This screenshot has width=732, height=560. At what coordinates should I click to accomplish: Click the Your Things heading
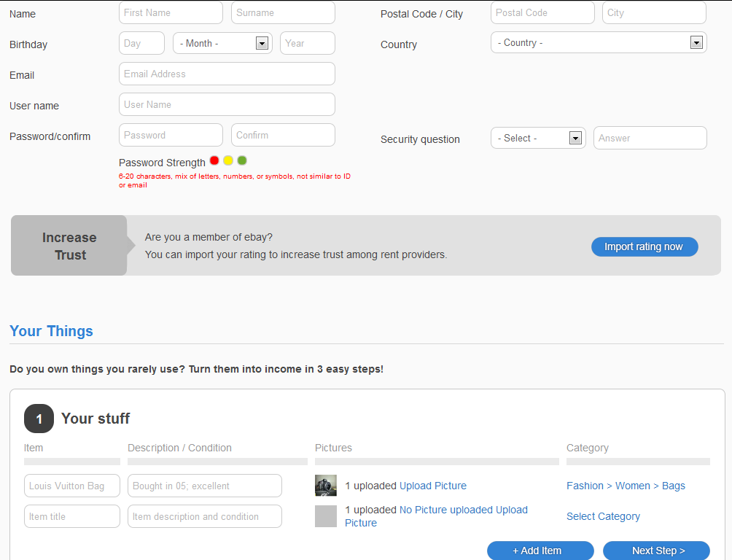click(x=51, y=331)
